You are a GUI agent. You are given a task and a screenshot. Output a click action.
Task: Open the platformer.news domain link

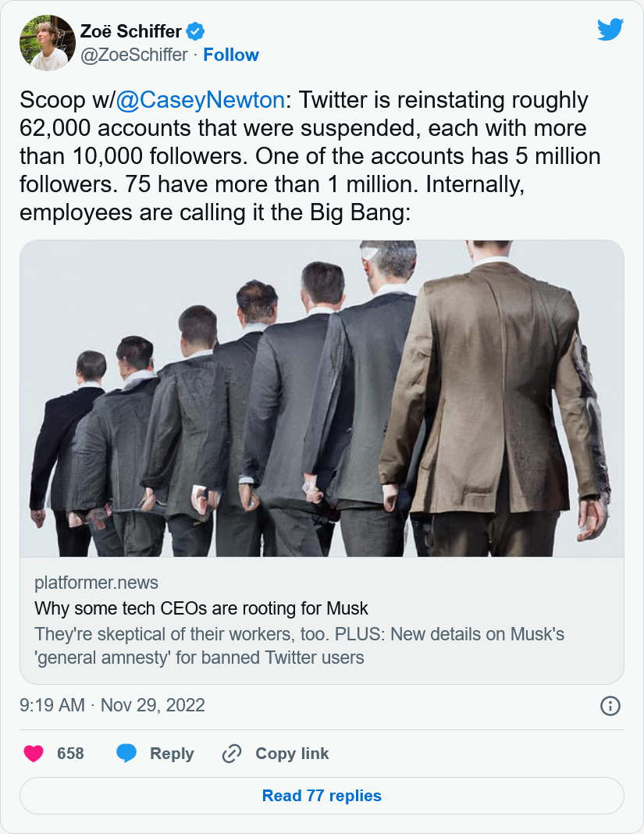point(96,583)
